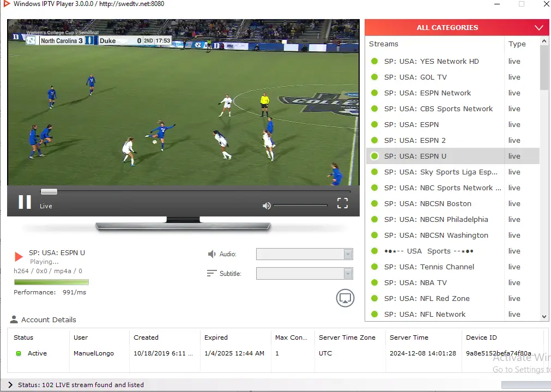Click the red play icon beside ESPN U title
This screenshot has width=551, height=392.
click(19, 257)
